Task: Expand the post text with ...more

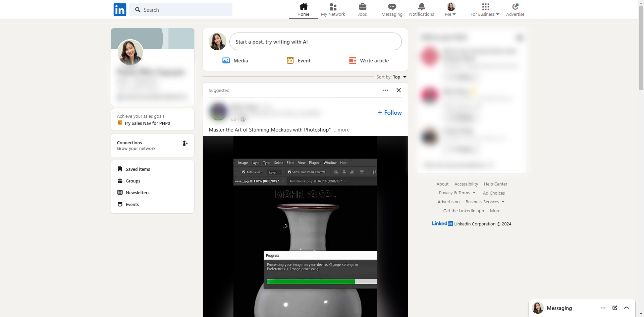Action: point(341,130)
